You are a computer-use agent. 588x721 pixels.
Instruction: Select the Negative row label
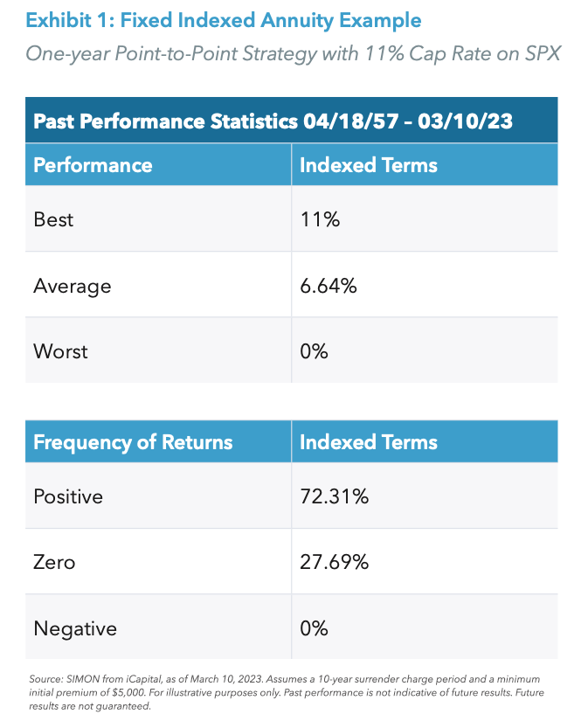coord(75,628)
